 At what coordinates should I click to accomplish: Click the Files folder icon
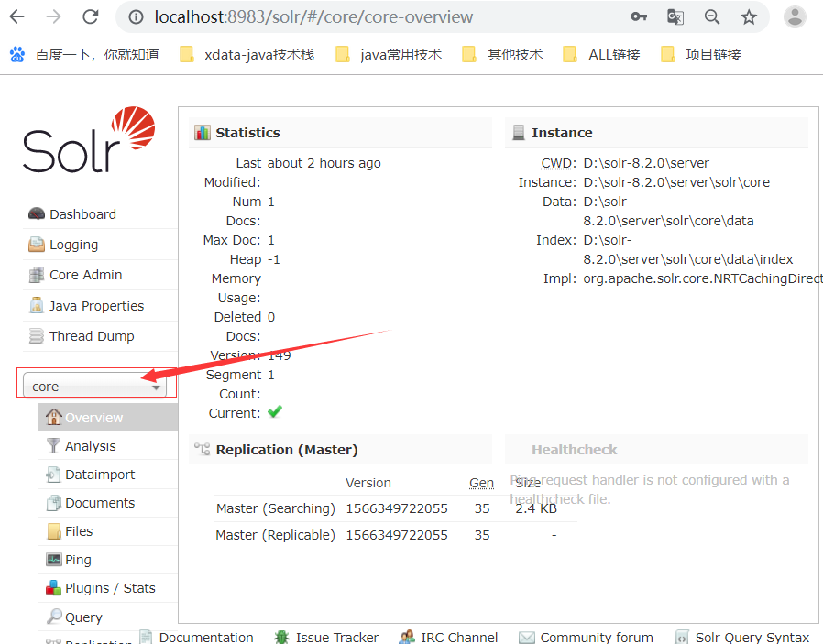[54, 531]
